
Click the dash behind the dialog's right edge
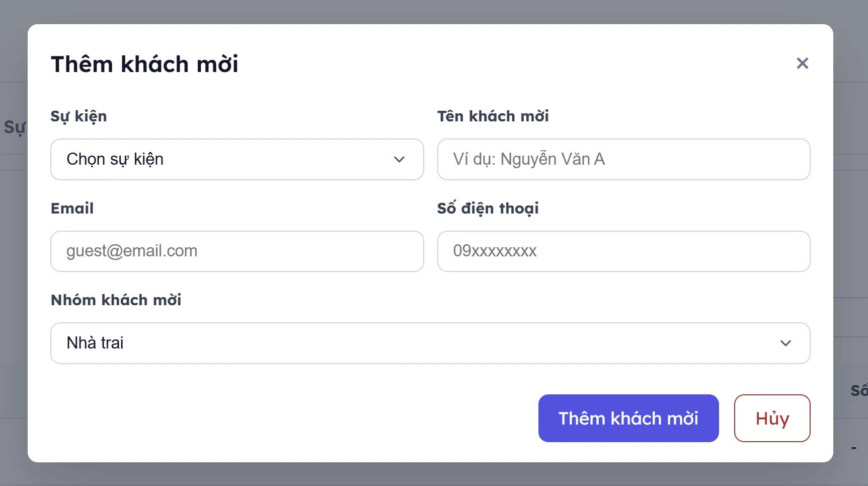pyautogui.click(x=853, y=448)
